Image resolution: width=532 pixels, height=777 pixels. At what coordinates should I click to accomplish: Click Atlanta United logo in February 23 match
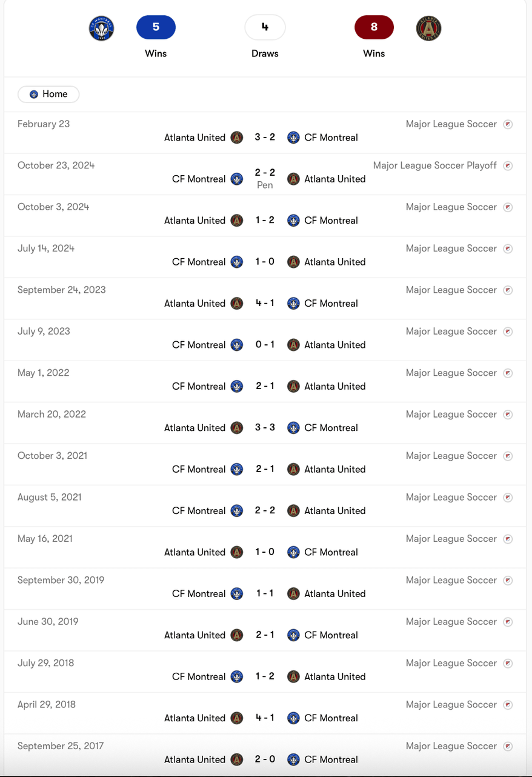click(x=237, y=138)
